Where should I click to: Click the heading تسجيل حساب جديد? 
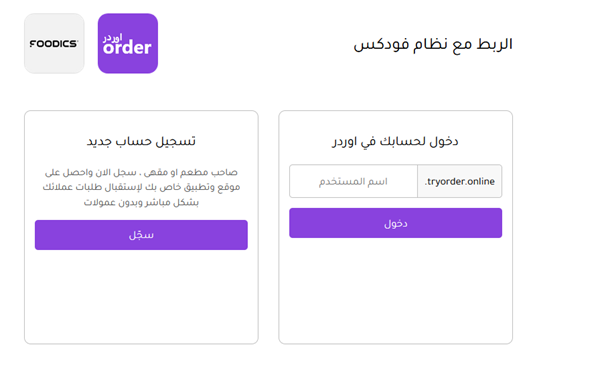pyautogui.click(x=141, y=141)
